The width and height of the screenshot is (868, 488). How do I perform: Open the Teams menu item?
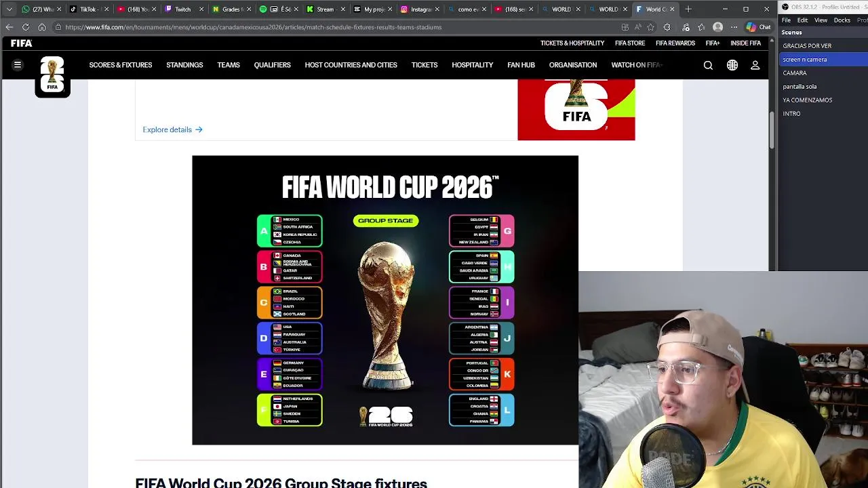[229, 65]
